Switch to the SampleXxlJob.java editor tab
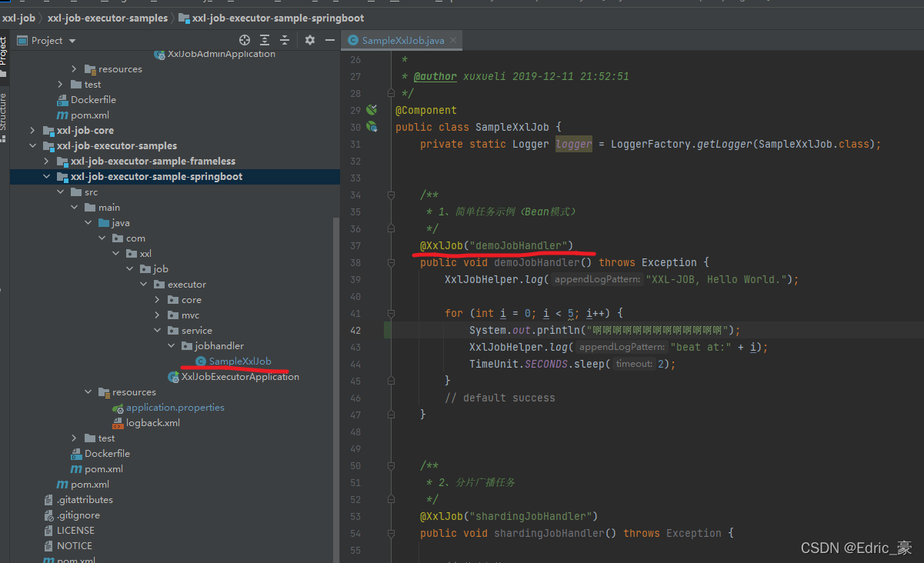The width and height of the screenshot is (924, 563). (401, 41)
